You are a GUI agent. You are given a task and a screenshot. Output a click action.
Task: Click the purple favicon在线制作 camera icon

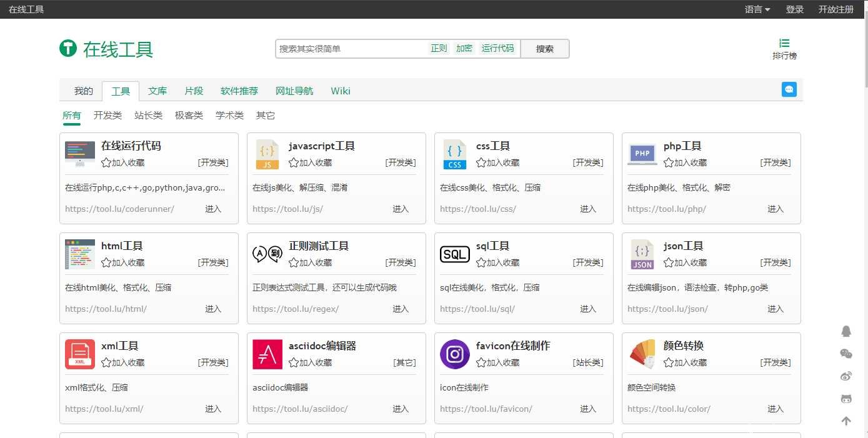(x=455, y=354)
